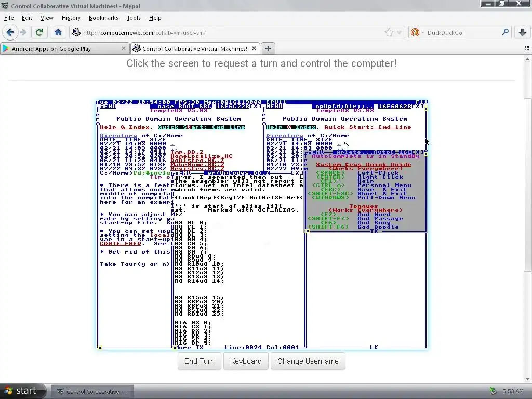
Task: Open Quick Start: Cmd line in right window
Action: point(368,127)
